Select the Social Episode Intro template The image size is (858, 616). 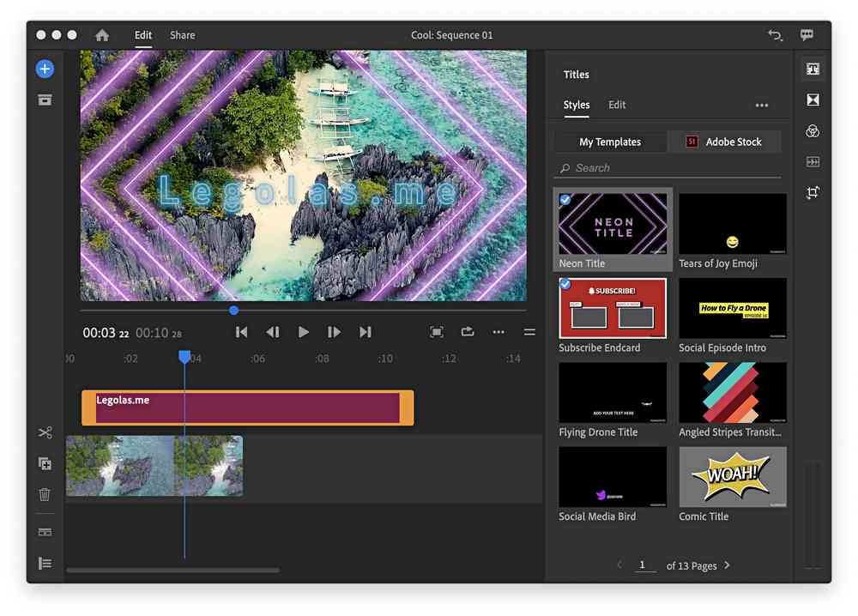(x=733, y=308)
